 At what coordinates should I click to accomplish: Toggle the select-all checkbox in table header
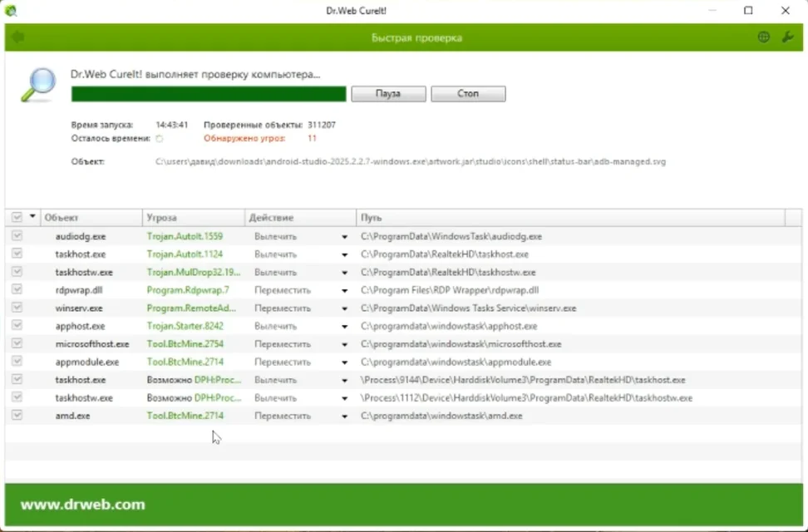[17, 217]
